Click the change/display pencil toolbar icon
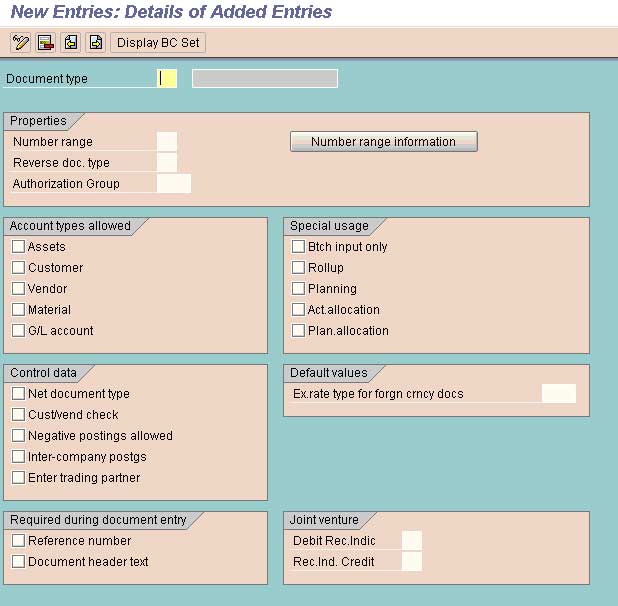 click(20, 43)
